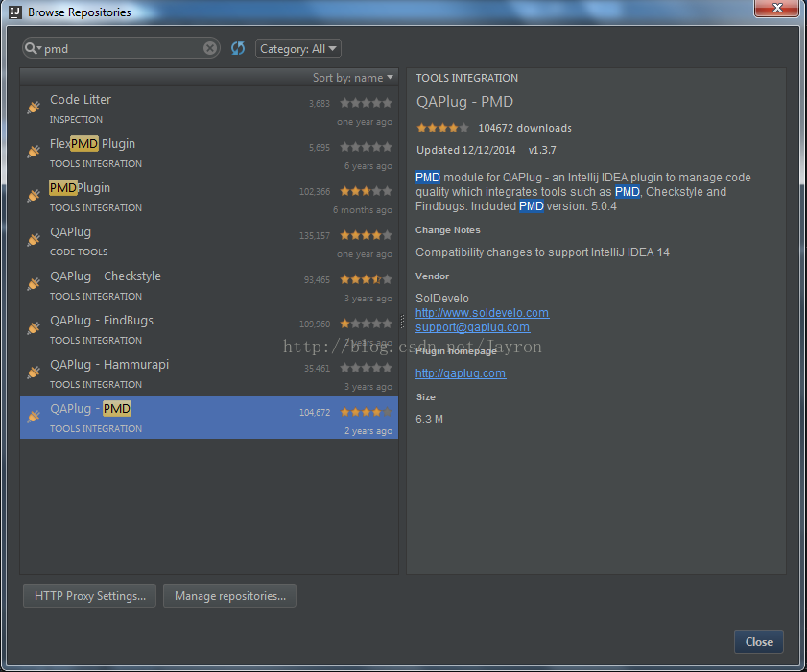Click the support@qaplug.com email link
Image resolution: width=807 pixels, height=672 pixels.
point(472,327)
